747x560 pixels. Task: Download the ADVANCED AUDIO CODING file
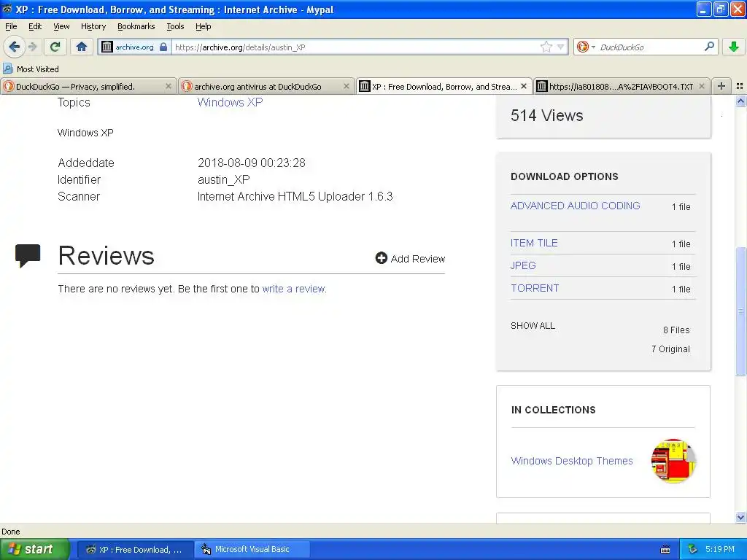[575, 206]
